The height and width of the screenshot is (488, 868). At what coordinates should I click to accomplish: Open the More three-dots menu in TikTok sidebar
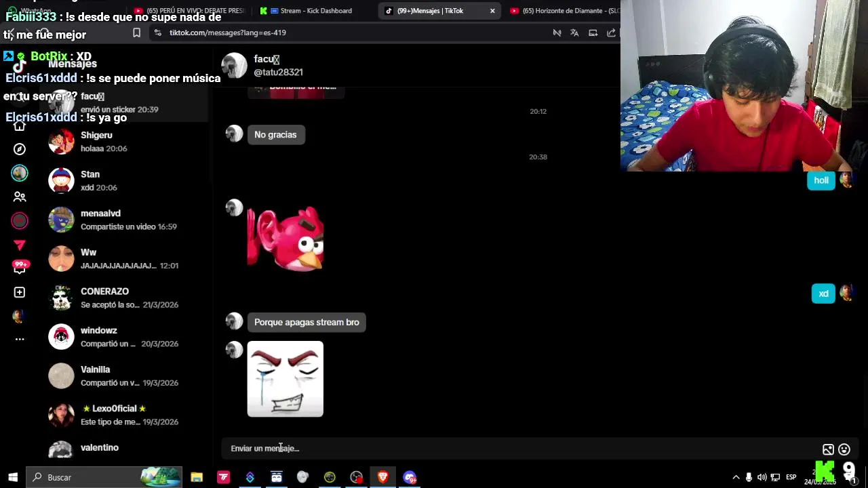click(20, 339)
